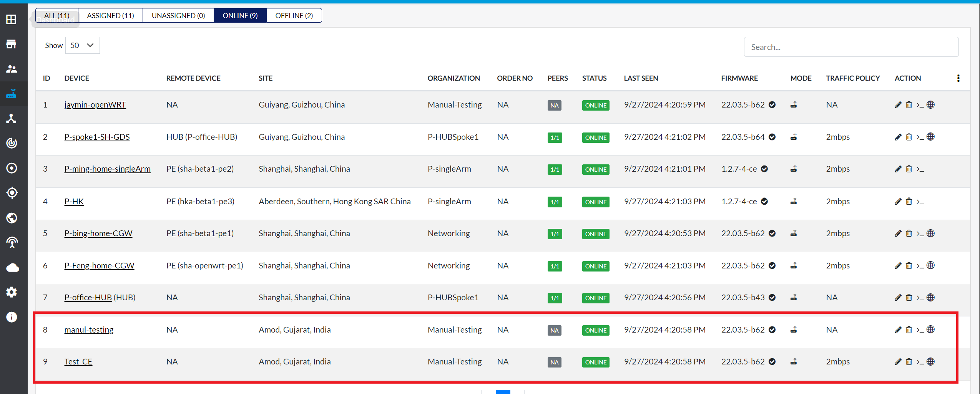Click the 1/1 peers badge for P-spoke1-SH-GDS
This screenshot has width=980, height=394.
pos(555,137)
